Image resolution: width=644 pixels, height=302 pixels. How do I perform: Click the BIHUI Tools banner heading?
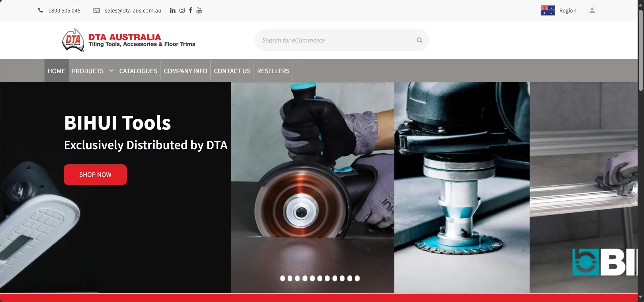click(117, 122)
